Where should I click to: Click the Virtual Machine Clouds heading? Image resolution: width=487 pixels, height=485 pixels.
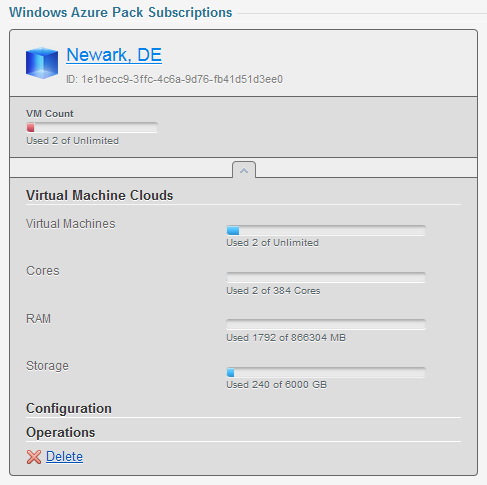point(100,195)
